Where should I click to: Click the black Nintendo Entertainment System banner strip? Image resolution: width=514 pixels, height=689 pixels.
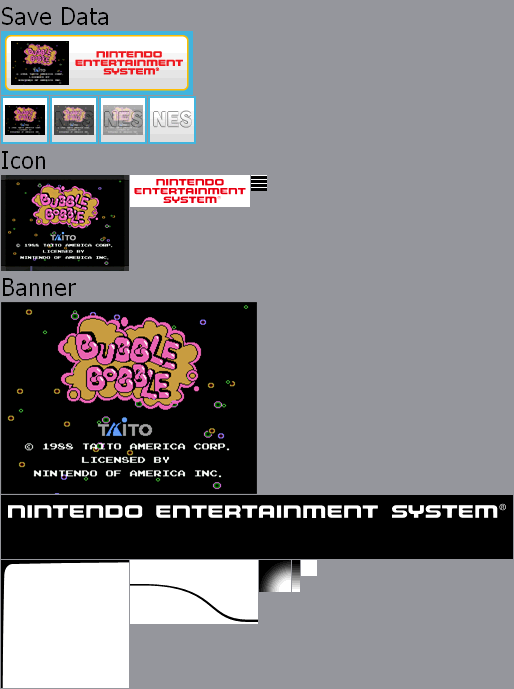(257, 527)
